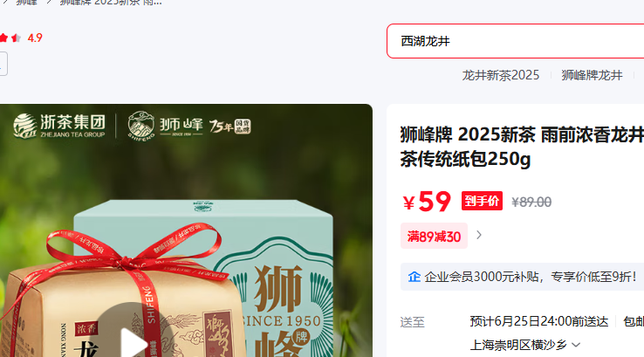Click the 75年 anniversary badge
Screen dimensions: 644x357
(x=230, y=126)
